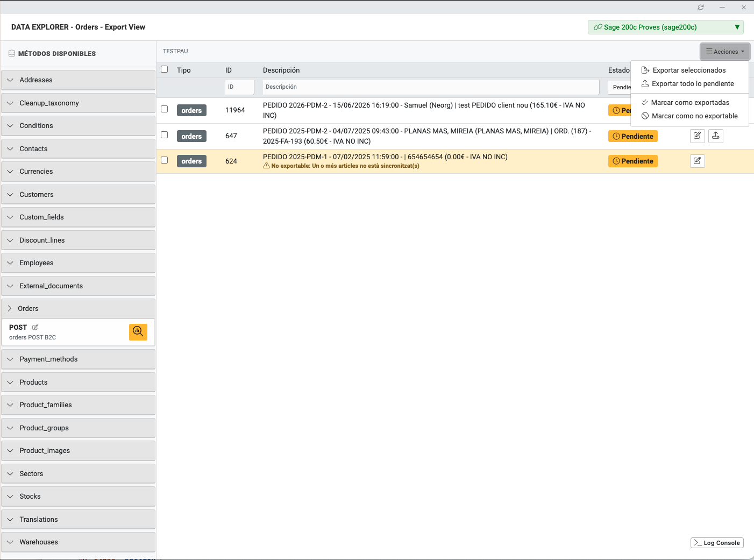Image resolution: width=754 pixels, height=560 pixels.
Task: Select the checkbox for order 624
Action: click(x=165, y=160)
